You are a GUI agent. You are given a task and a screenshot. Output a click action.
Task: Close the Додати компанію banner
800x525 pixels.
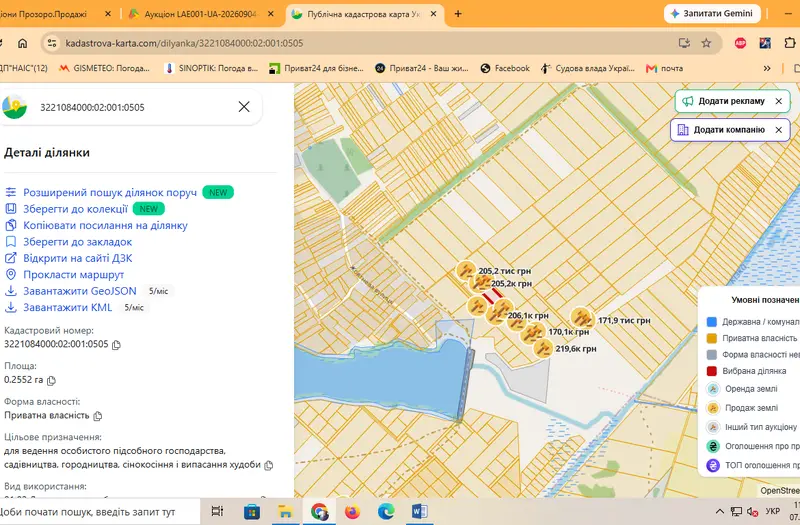779,130
